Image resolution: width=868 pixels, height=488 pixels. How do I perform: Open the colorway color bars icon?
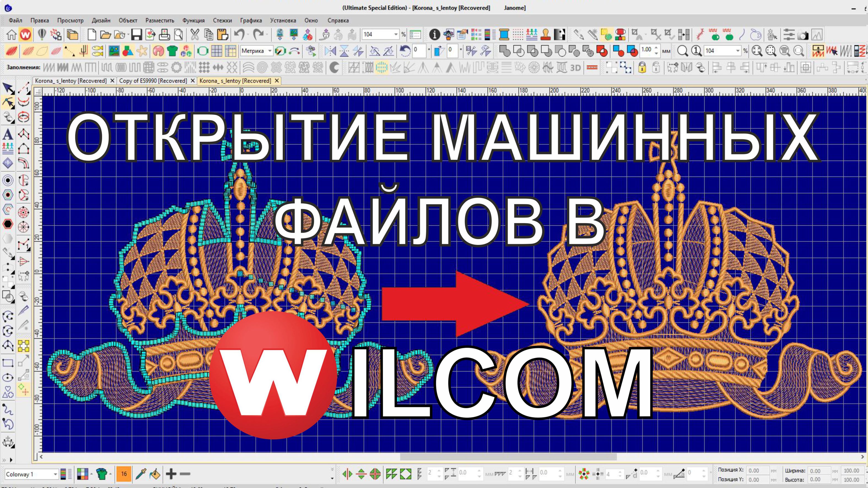coord(66,474)
